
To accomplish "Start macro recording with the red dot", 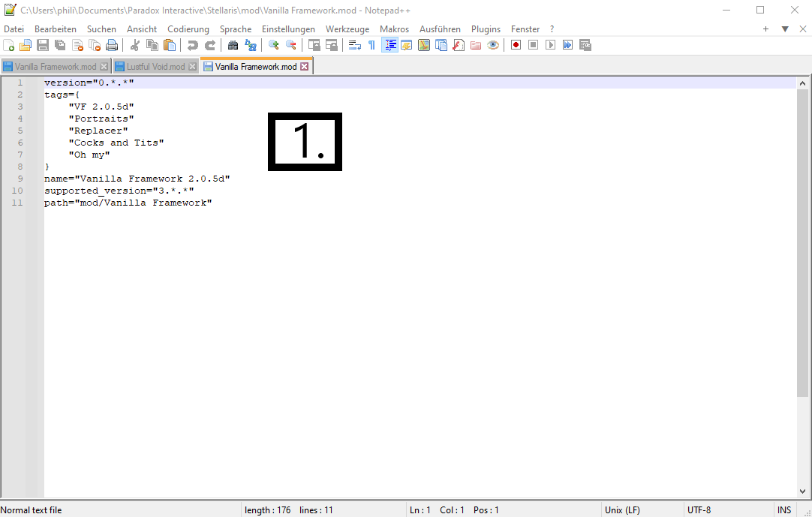I will pos(516,45).
